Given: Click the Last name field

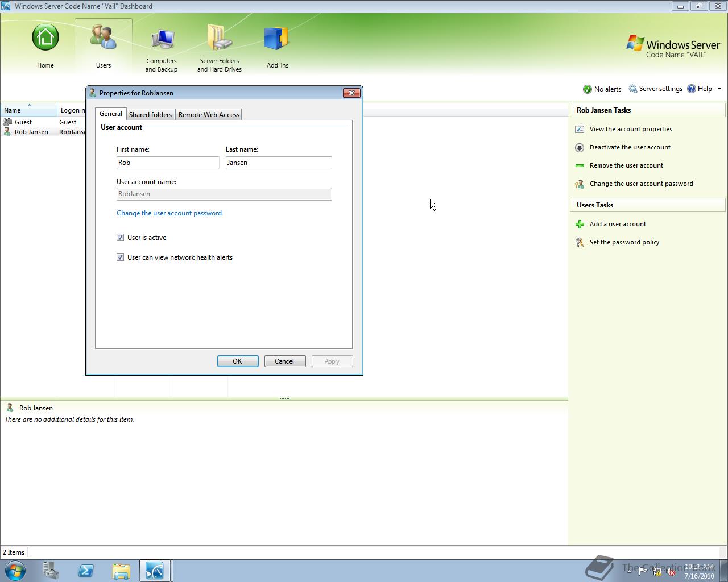Looking at the screenshot, I should click(279, 163).
